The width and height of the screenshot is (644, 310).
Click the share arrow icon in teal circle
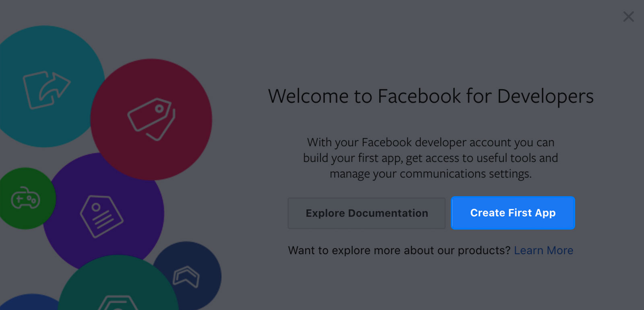click(46, 90)
